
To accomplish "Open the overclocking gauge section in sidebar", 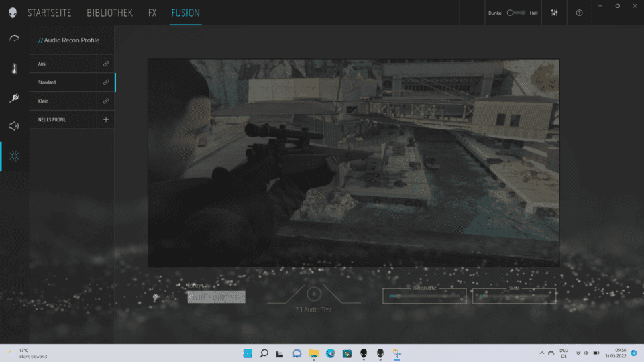I will pos(14,39).
